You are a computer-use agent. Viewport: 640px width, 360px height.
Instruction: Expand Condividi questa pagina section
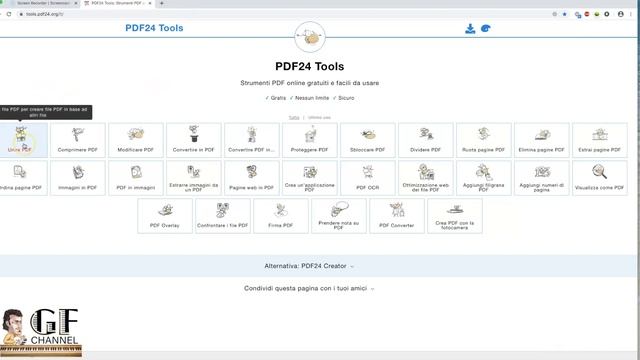click(x=309, y=289)
